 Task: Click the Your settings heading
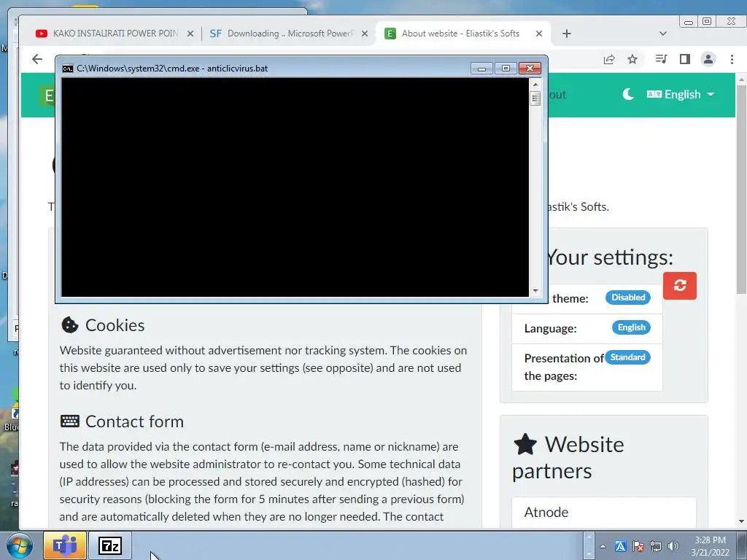pos(610,257)
